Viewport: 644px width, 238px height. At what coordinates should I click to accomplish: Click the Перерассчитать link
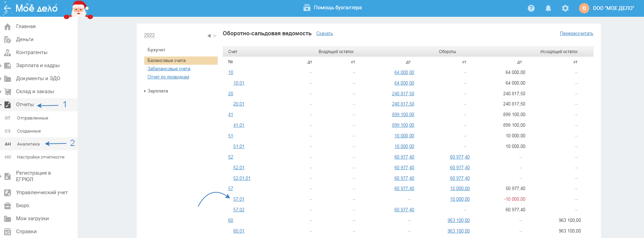point(576,34)
